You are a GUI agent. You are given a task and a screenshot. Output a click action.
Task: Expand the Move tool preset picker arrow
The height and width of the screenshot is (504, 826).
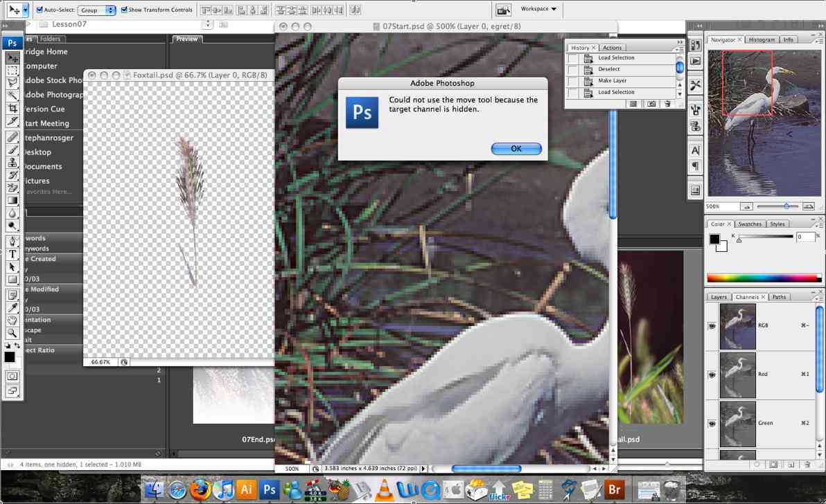tap(26, 10)
